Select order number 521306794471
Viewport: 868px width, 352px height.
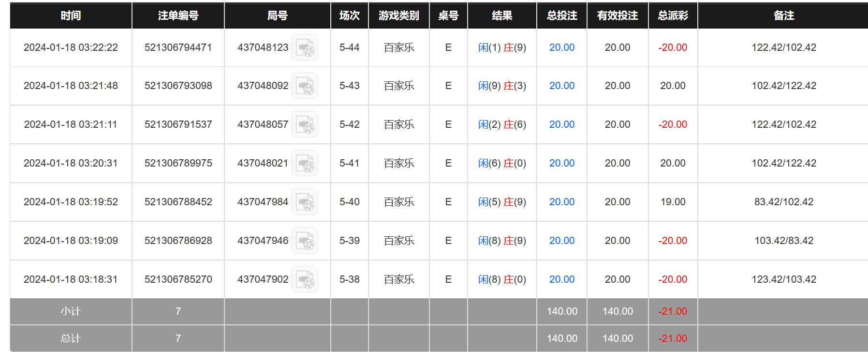pyautogui.click(x=178, y=47)
